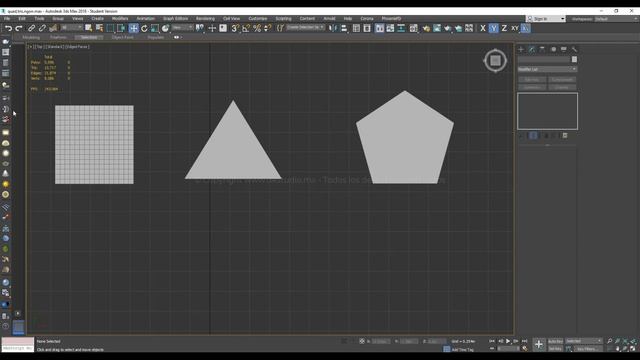Viewport: 640px width, 360px height.
Task: Open the Modify panel tab icon
Action: [x=531, y=49]
